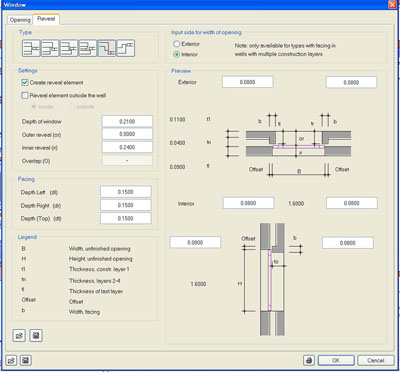This screenshot has height=372, width=400.
Task: Load favorite icon in bottom dialog bar
Action: point(11,360)
